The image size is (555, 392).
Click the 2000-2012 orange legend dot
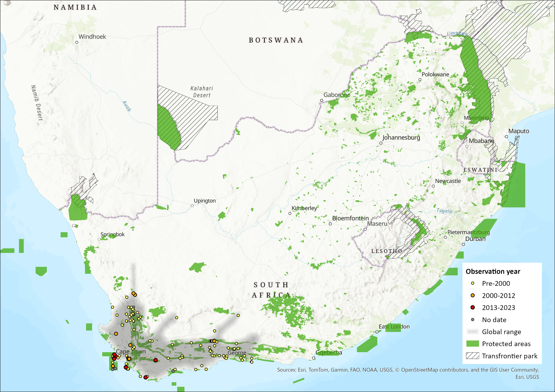[x=473, y=295]
